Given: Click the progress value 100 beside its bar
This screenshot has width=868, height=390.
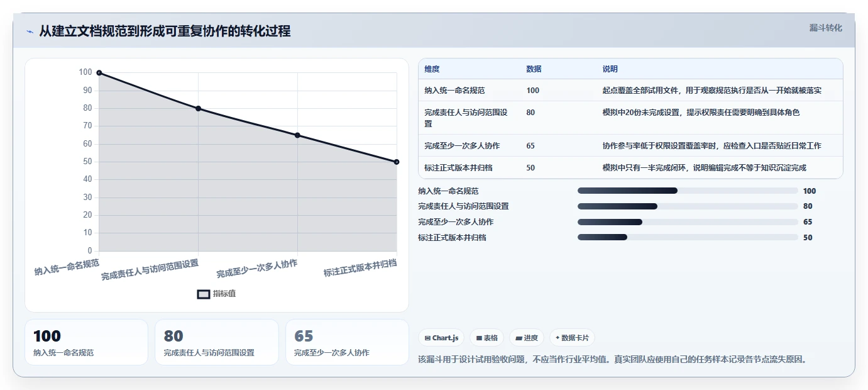Looking at the screenshot, I should coord(810,191).
